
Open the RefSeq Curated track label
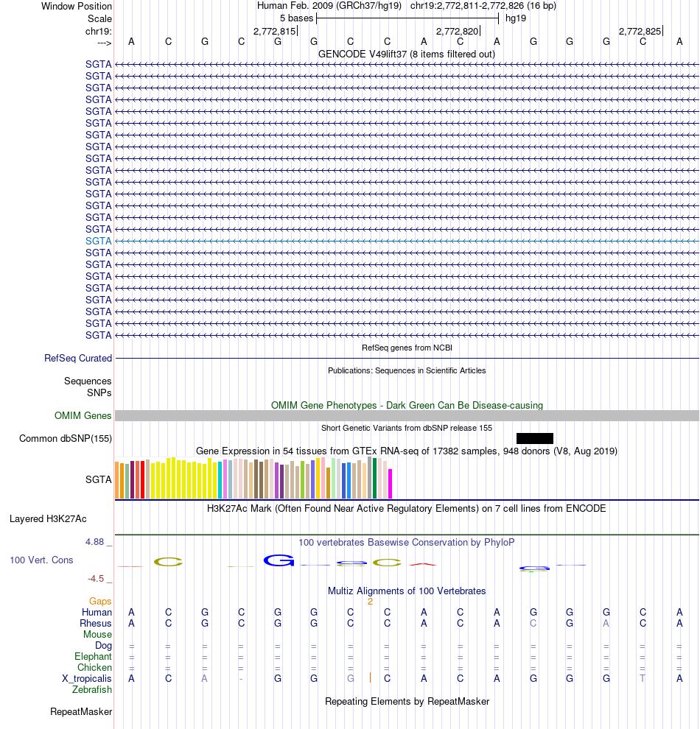click(78, 358)
